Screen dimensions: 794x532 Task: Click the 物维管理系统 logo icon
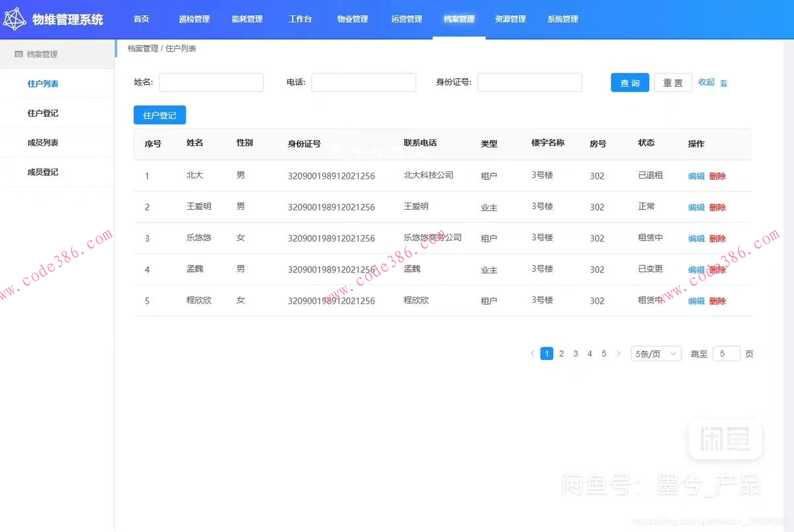click(16, 19)
